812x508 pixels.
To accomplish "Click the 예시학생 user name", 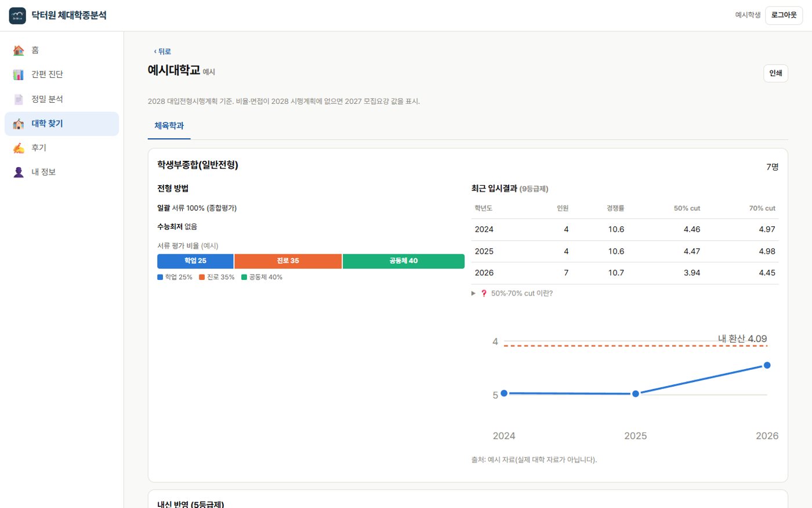I will pyautogui.click(x=748, y=15).
